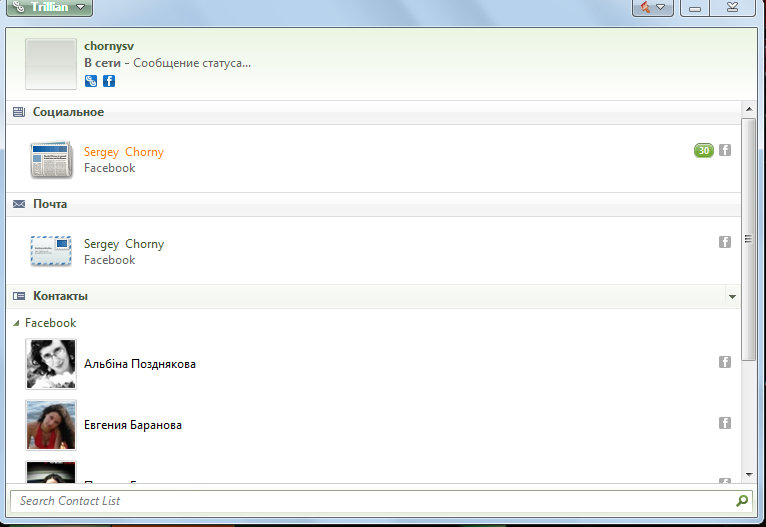The image size is (766, 527).
Task: Click the scrollbar up arrow
Action: coord(749,109)
